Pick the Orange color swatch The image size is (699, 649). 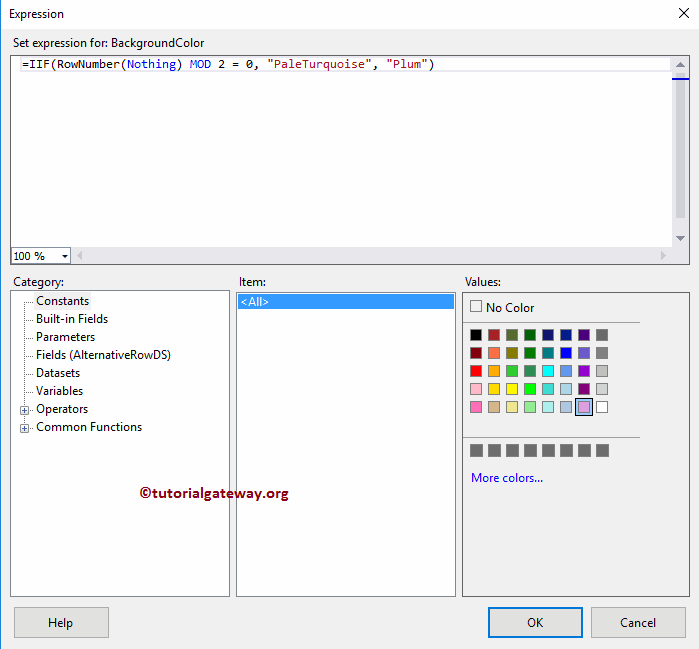pos(493,371)
